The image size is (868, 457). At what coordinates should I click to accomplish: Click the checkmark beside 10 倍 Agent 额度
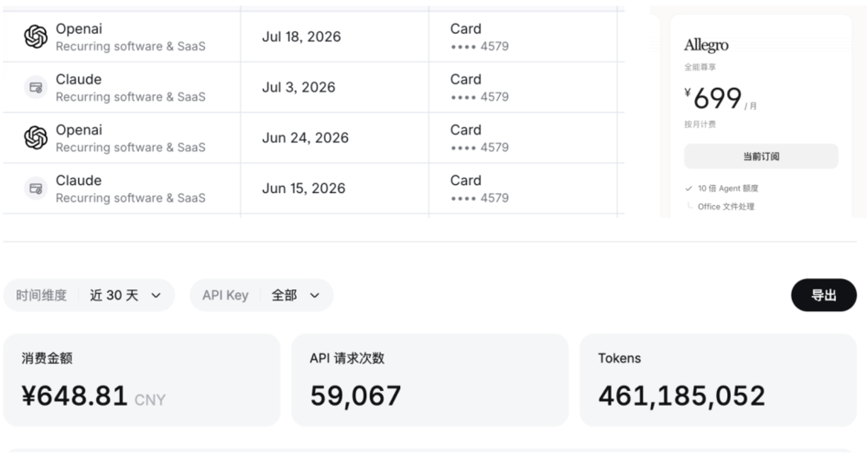688,189
